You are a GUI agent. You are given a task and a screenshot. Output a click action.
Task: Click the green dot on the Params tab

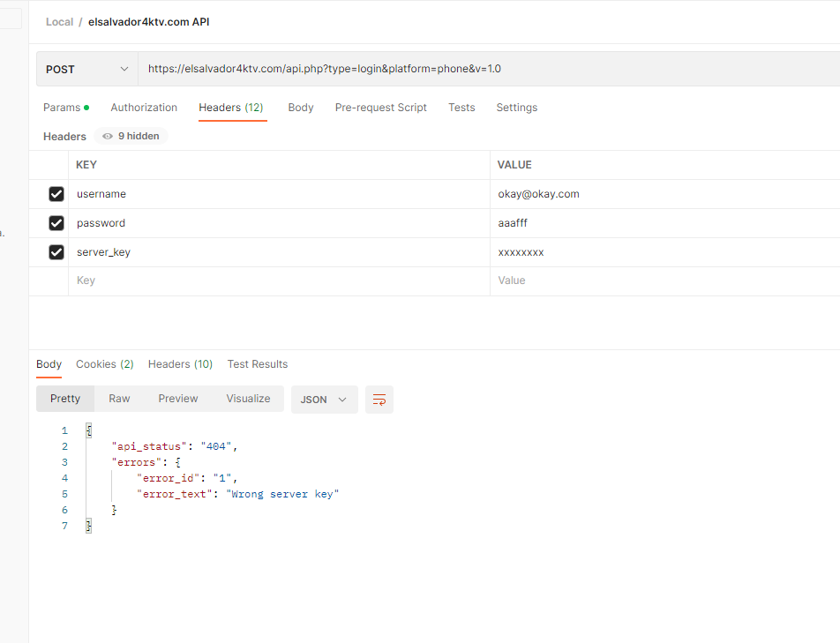pyautogui.click(x=87, y=107)
